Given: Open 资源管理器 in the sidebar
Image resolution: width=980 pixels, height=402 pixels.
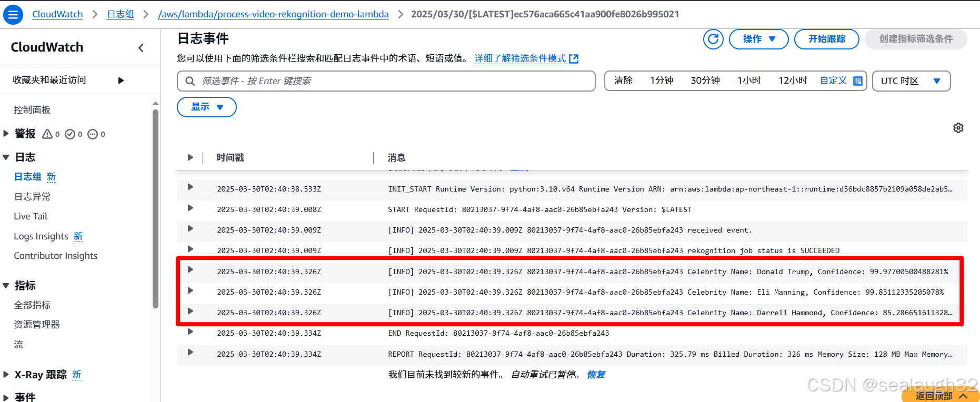Looking at the screenshot, I should click(x=37, y=325).
